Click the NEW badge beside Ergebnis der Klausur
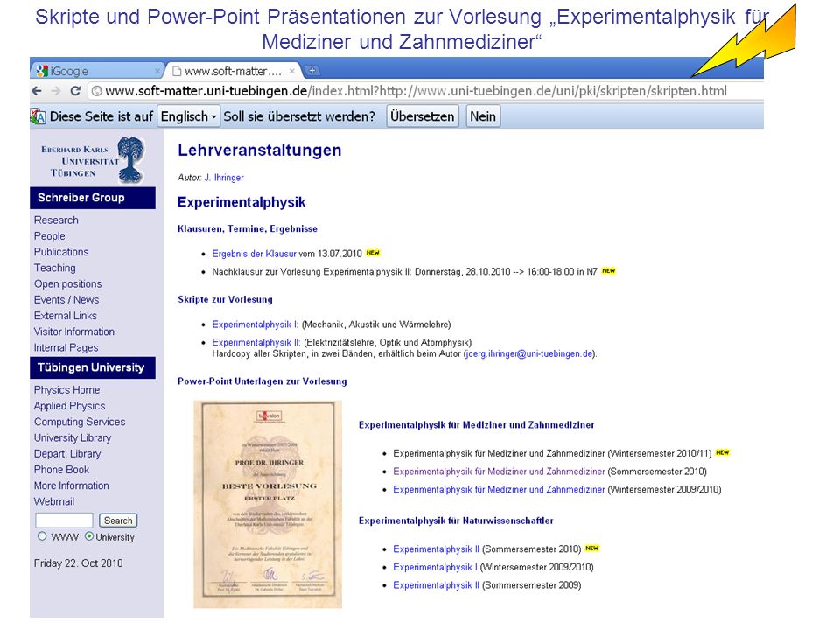 pyautogui.click(x=373, y=253)
